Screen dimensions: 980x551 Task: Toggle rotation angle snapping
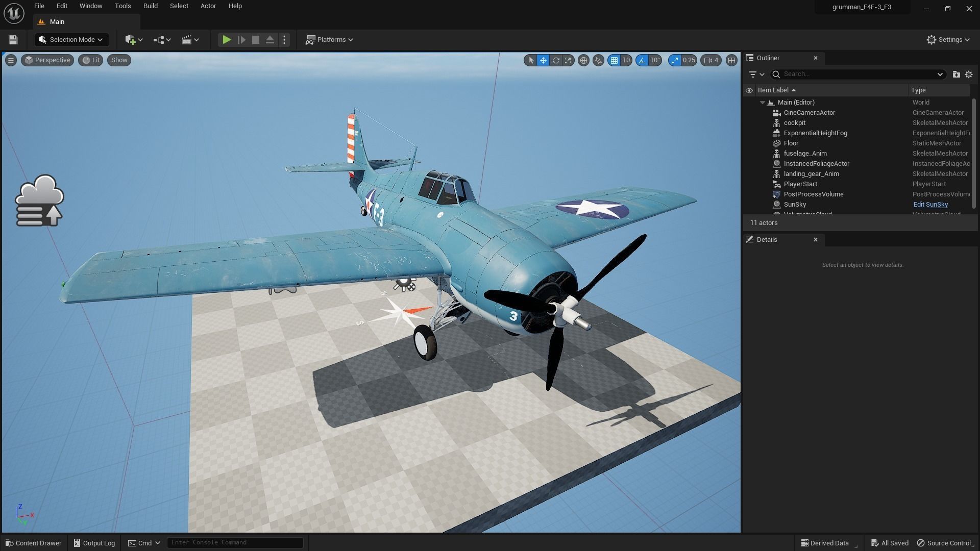[642, 60]
